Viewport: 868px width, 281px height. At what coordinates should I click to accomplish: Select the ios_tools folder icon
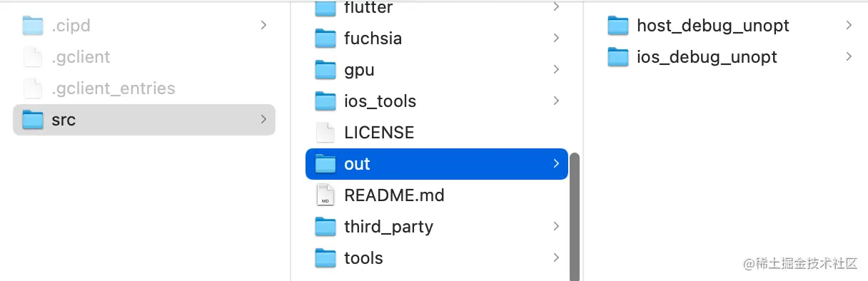pyautogui.click(x=325, y=101)
